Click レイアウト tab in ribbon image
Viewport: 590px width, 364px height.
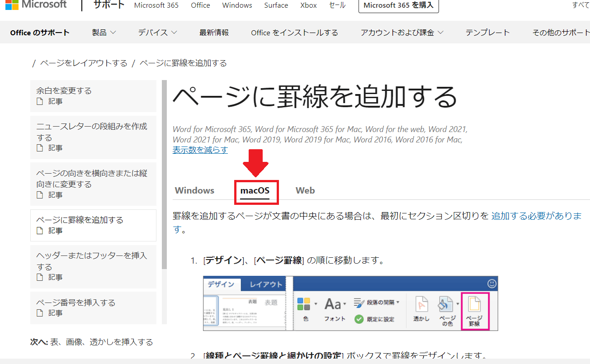[x=266, y=284]
